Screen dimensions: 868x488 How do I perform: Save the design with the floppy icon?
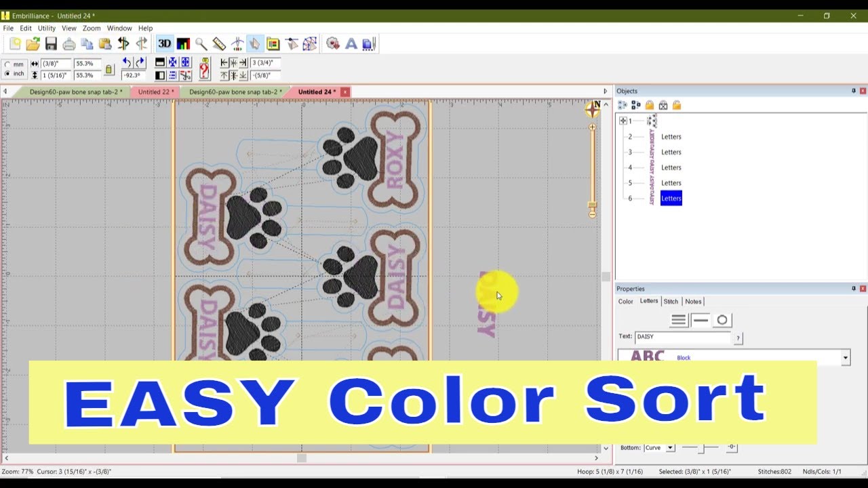(51, 44)
